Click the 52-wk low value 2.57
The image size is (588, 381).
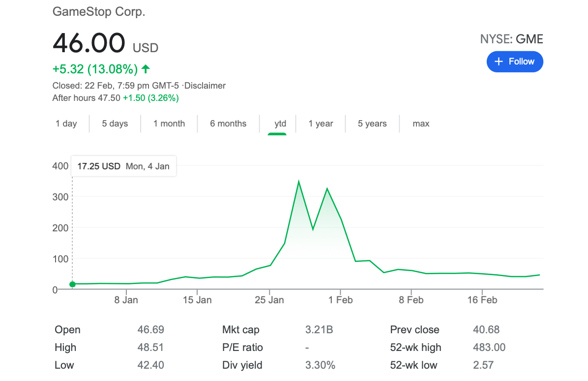[x=483, y=365]
